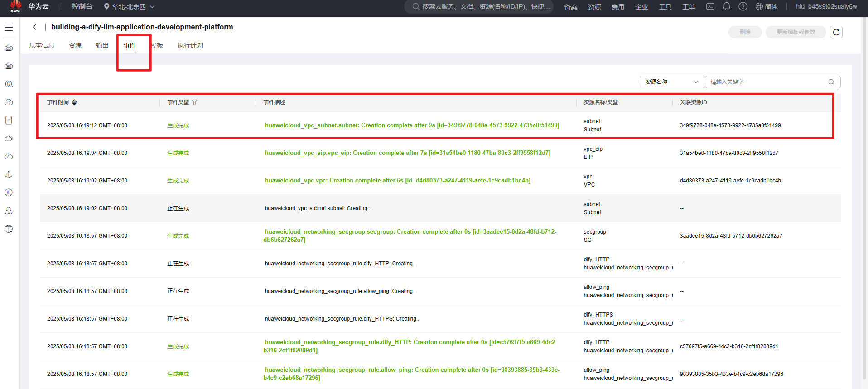868x389 pixels.
Task: Click the secgroup Creation complete description
Action: click(x=410, y=235)
